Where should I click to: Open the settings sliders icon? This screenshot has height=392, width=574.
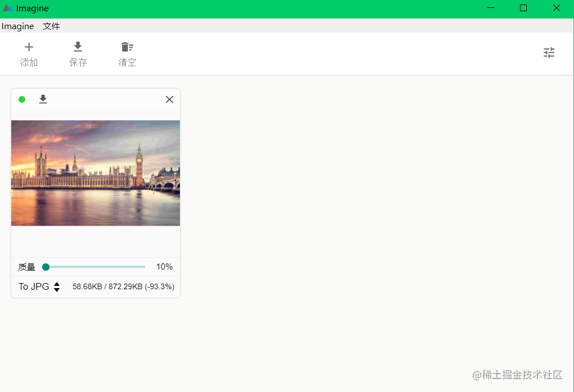pos(549,53)
